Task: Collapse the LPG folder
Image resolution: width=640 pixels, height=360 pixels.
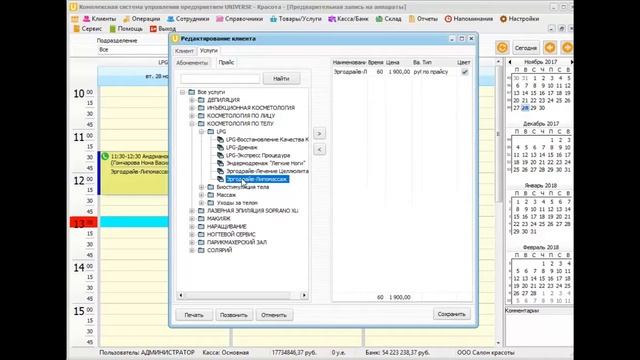Action: [202, 131]
